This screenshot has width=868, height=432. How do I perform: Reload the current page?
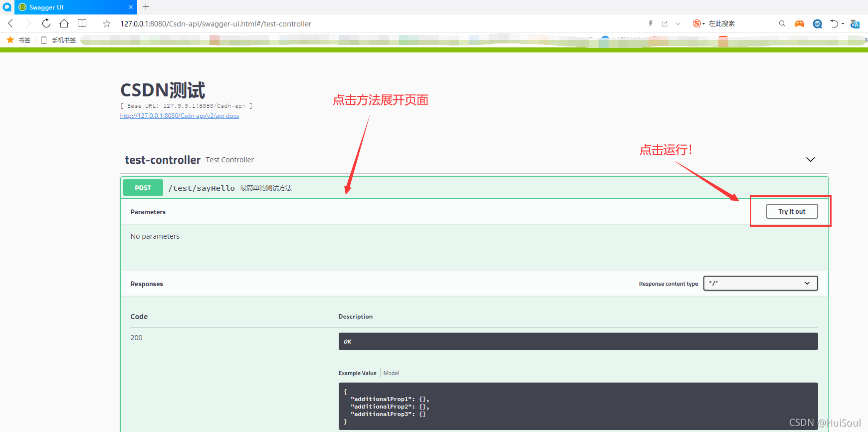point(46,23)
